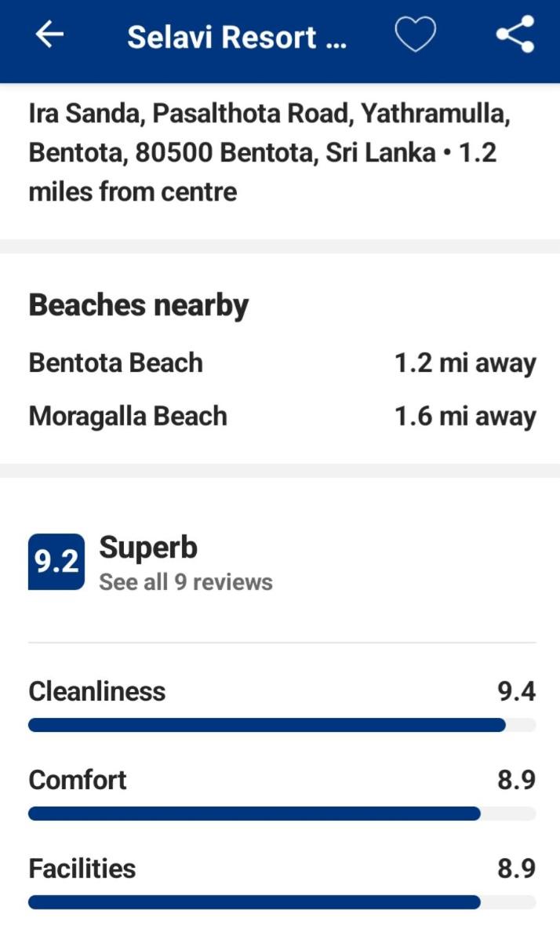Save Selavi Resort with the heart icon
Image resolution: width=560 pixels, height=925 pixels.
[414, 35]
